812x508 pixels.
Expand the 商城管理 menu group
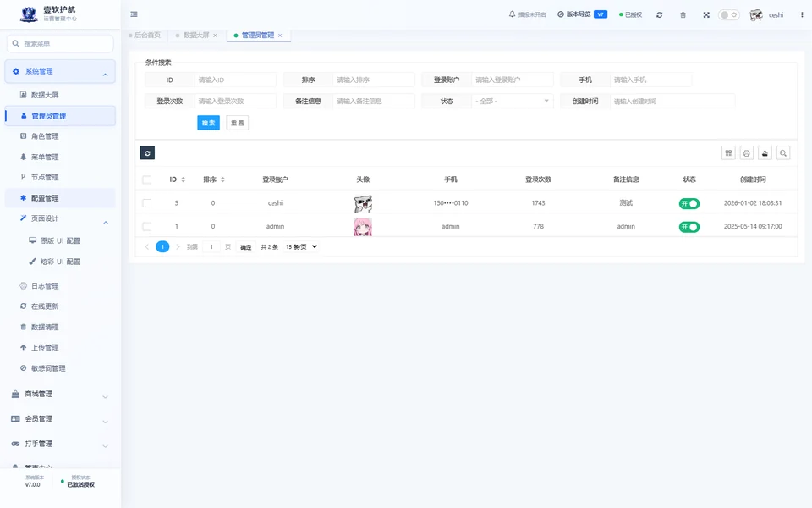tap(60, 394)
